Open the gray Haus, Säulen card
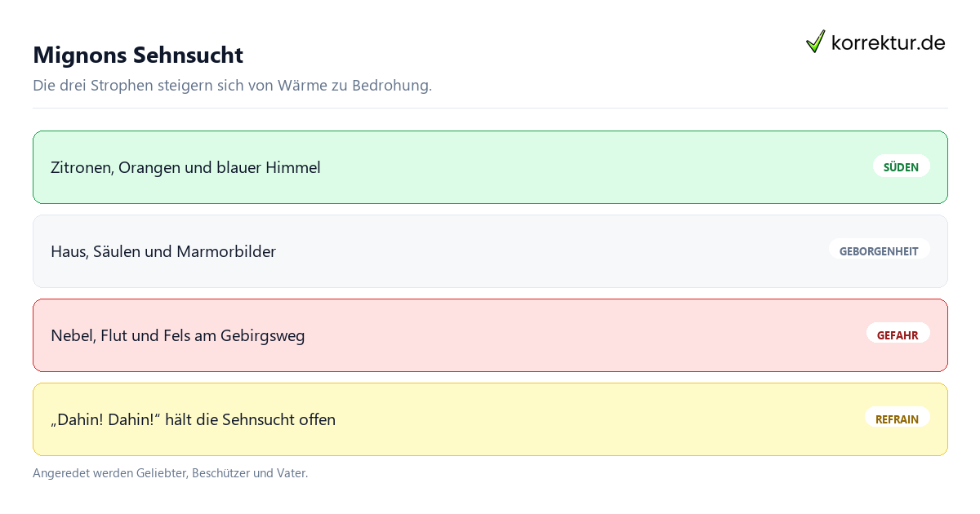 tap(490, 251)
